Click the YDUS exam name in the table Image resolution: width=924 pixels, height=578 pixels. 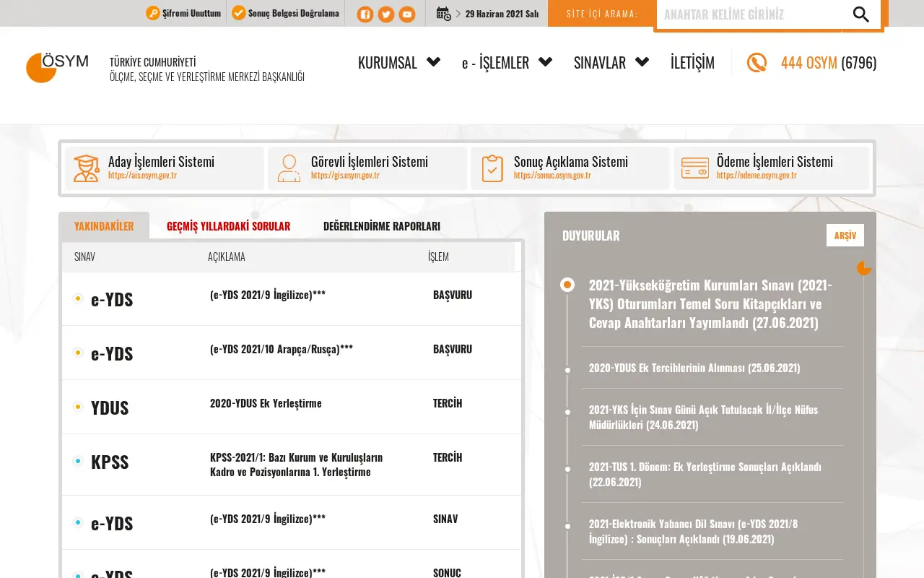pos(110,407)
